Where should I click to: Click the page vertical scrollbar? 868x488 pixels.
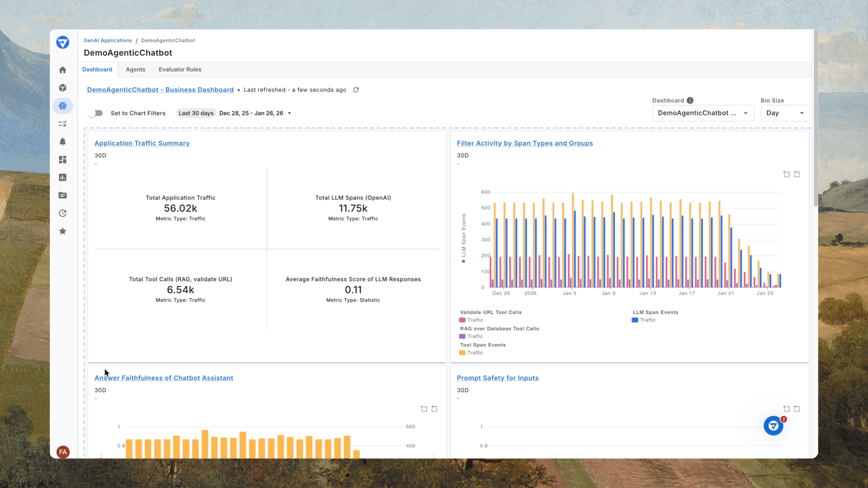click(815, 118)
